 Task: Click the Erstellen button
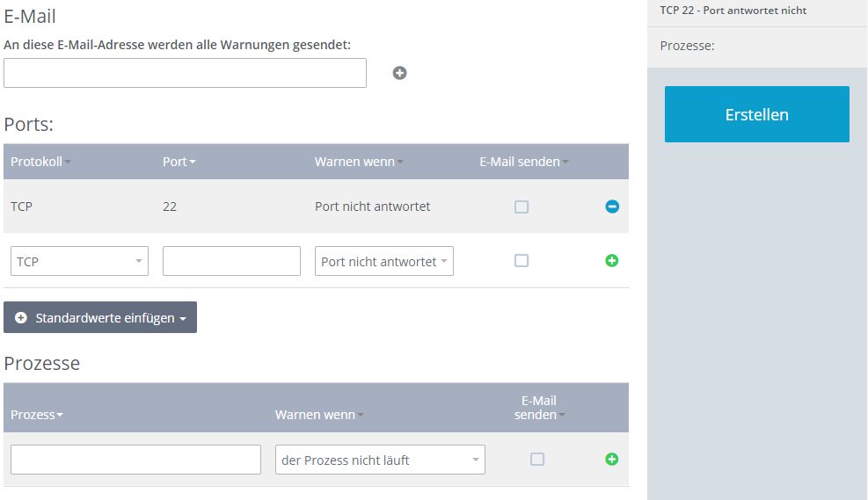[756, 114]
